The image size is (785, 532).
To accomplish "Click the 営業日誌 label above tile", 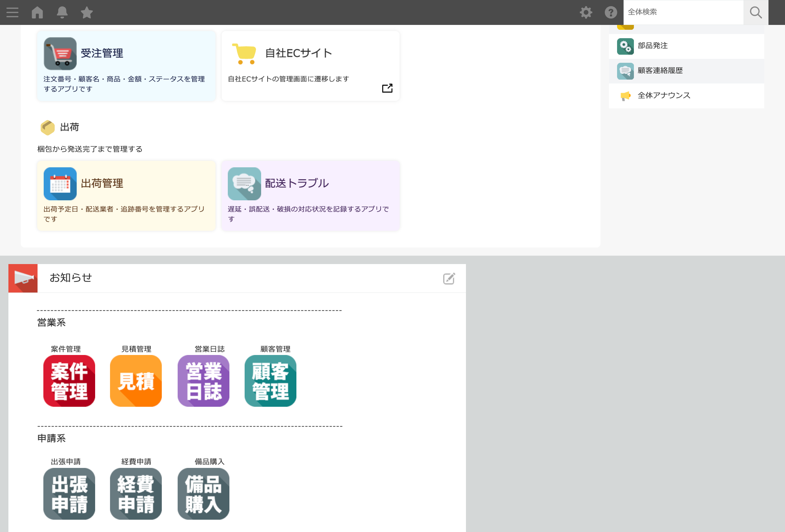I will [x=209, y=349].
